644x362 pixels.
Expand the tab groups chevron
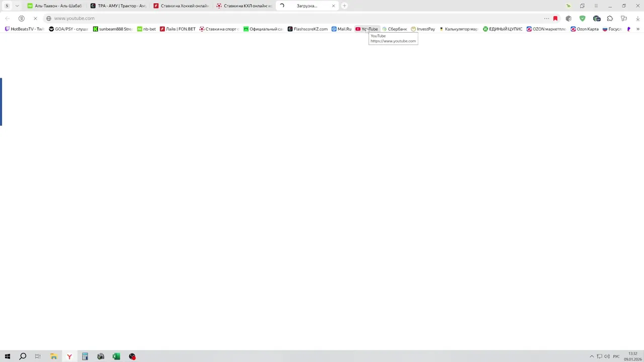tap(17, 6)
